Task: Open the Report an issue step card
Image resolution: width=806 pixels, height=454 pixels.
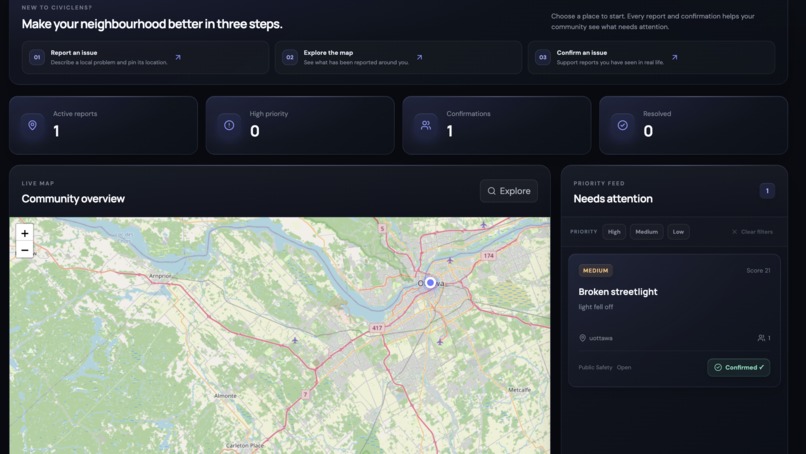Action: pos(145,58)
